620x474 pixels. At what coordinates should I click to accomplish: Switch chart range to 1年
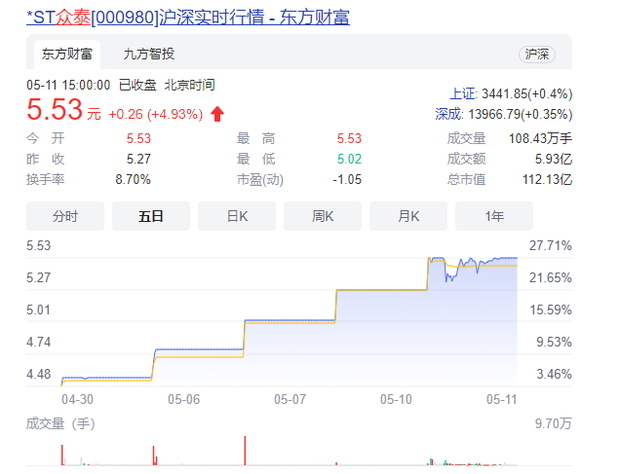point(494,216)
